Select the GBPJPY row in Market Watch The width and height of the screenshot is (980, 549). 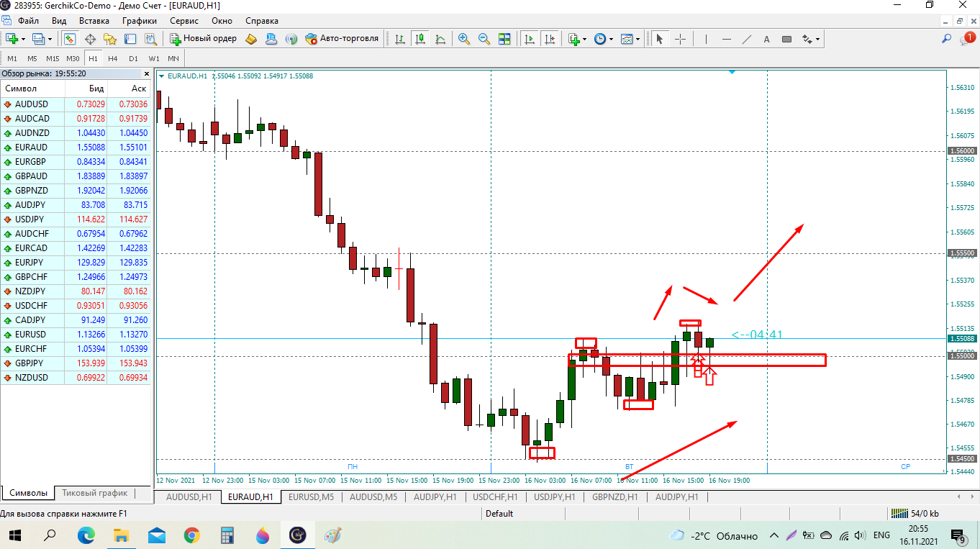[x=76, y=363]
